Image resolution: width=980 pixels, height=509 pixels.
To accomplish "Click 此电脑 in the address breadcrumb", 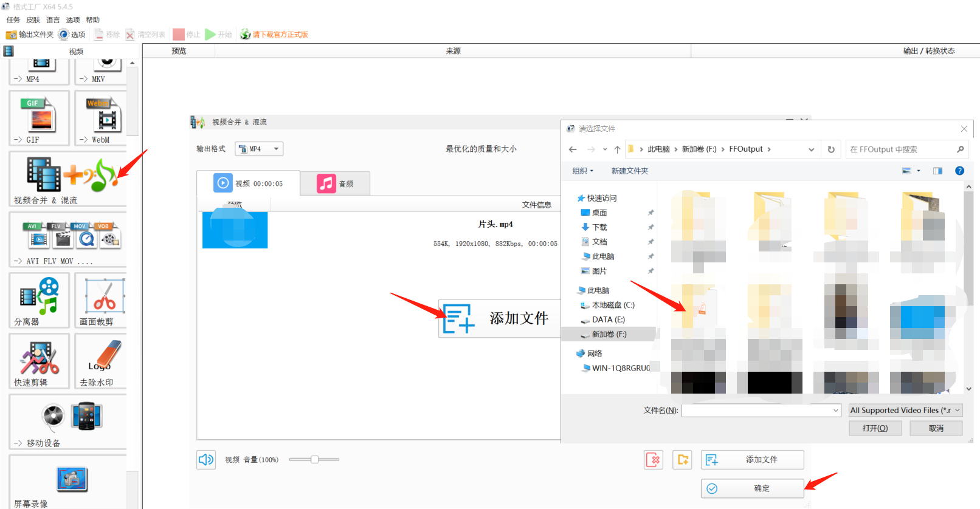I will [x=658, y=149].
